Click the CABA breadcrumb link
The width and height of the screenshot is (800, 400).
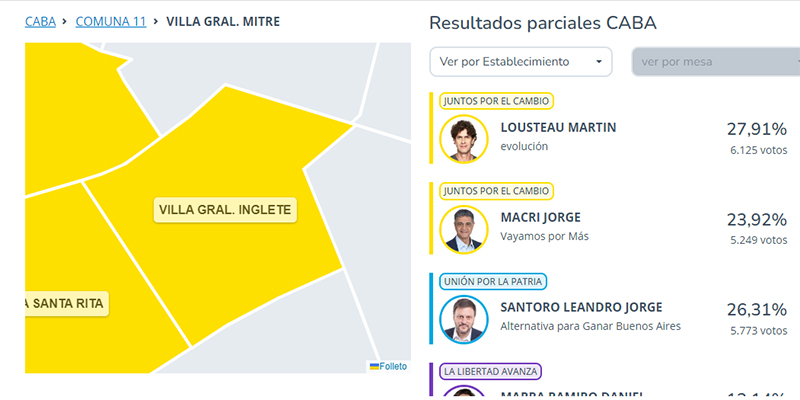(x=40, y=22)
